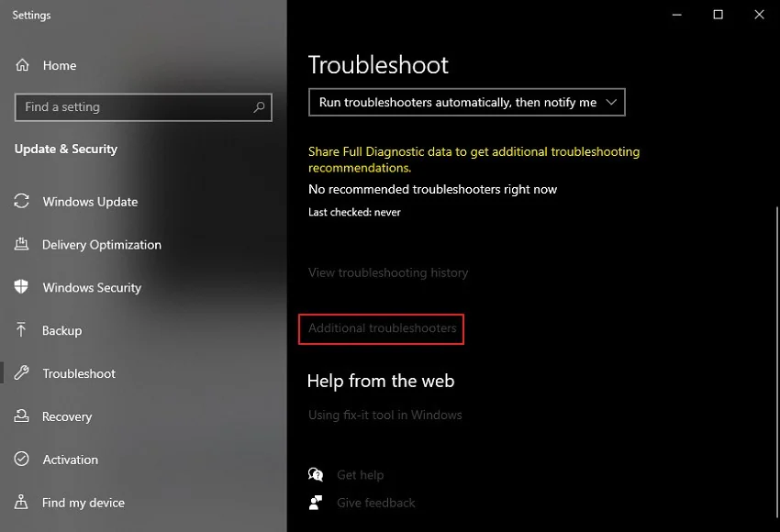Click the Troubleshoot wrench icon
The width and height of the screenshot is (780, 532).
tap(22, 373)
